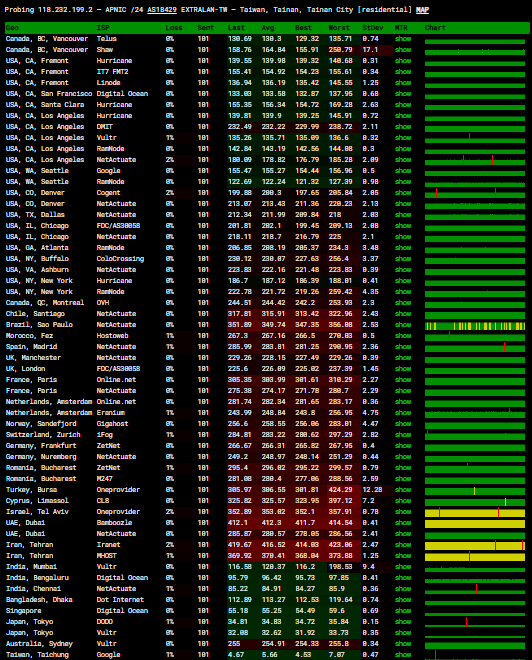The width and height of the screenshot is (532, 660).
Task: Show MTR for Turkey Bursa Oneprovider
Action: pyautogui.click(x=403, y=490)
